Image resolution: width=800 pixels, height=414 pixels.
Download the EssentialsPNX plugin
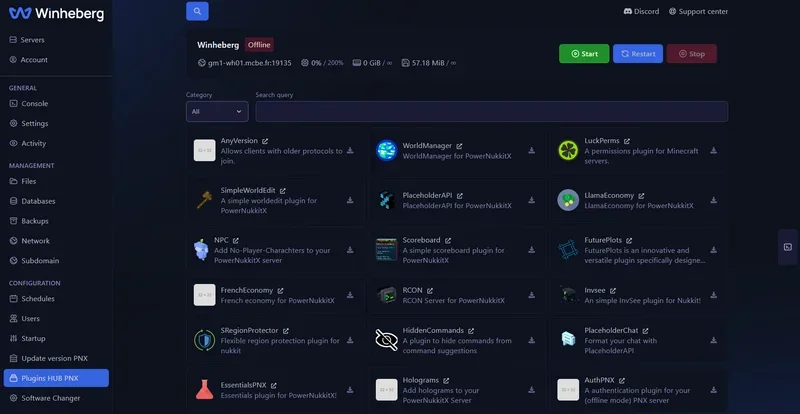pos(350,390)
